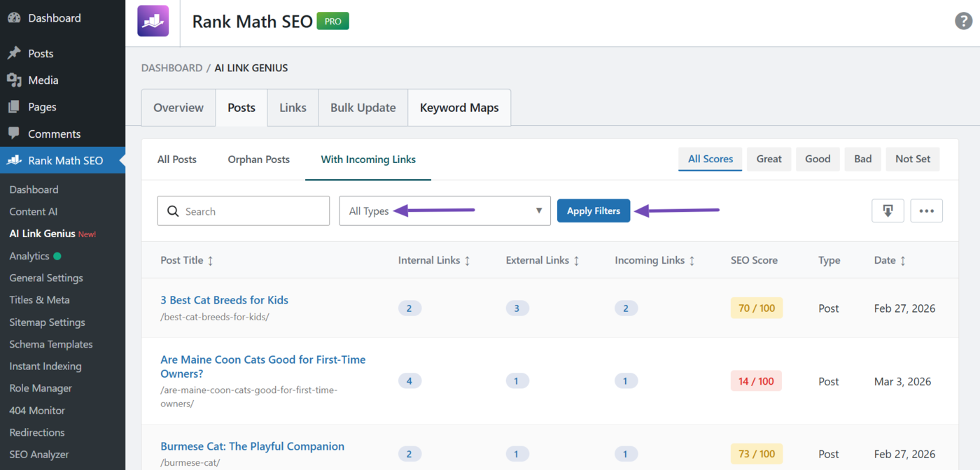Click the /burmese-cat/ slug text
980x470 pixels.
190,463
